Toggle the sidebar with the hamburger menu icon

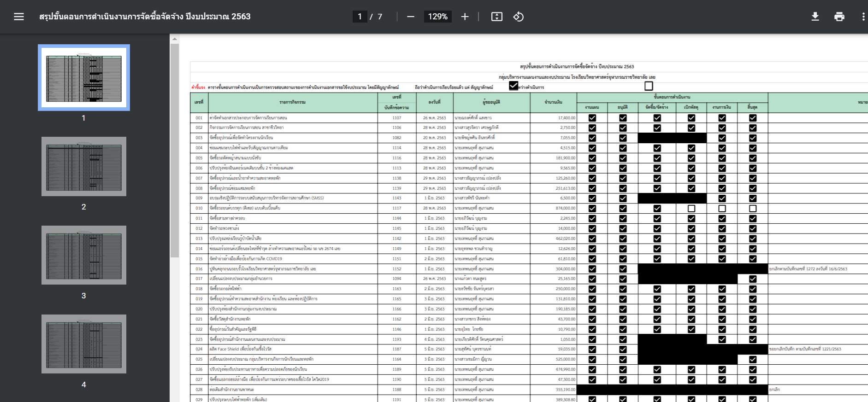(x=19, y=17)
